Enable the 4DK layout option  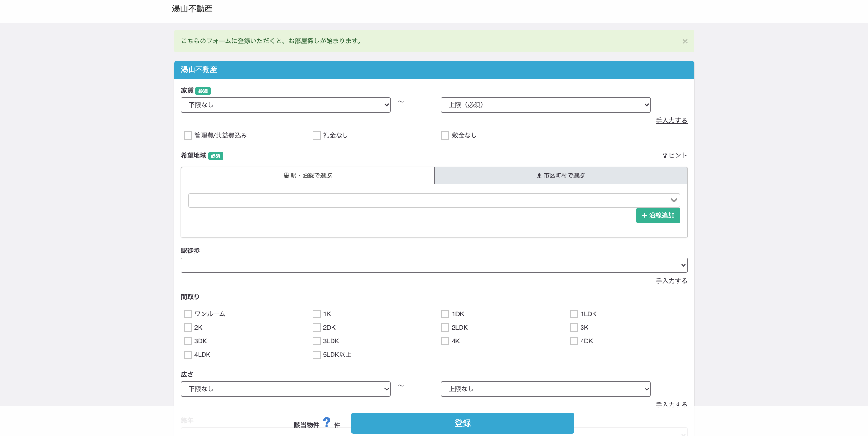(574, 341)
